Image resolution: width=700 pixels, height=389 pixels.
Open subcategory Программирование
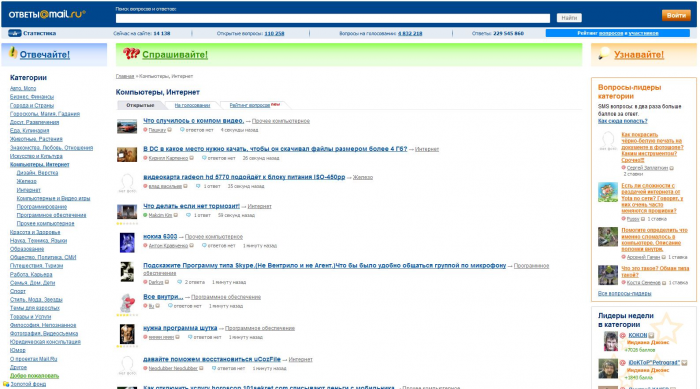click(x=42, y=207)
